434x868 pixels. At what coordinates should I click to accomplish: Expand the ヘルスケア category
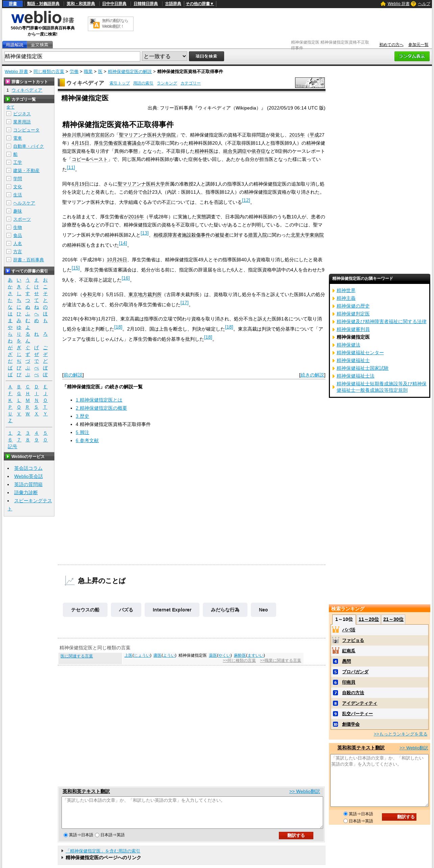[x=9, y=203]
